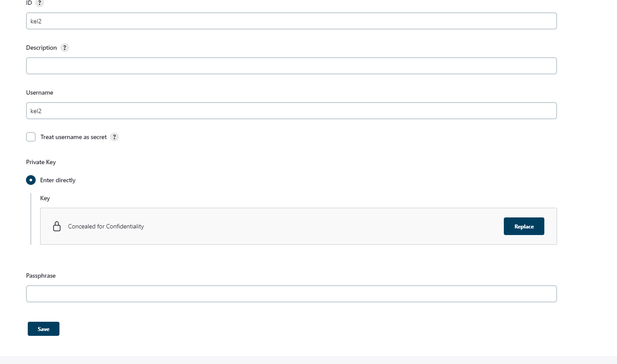Click the ID label at the top

coord(28,2)
